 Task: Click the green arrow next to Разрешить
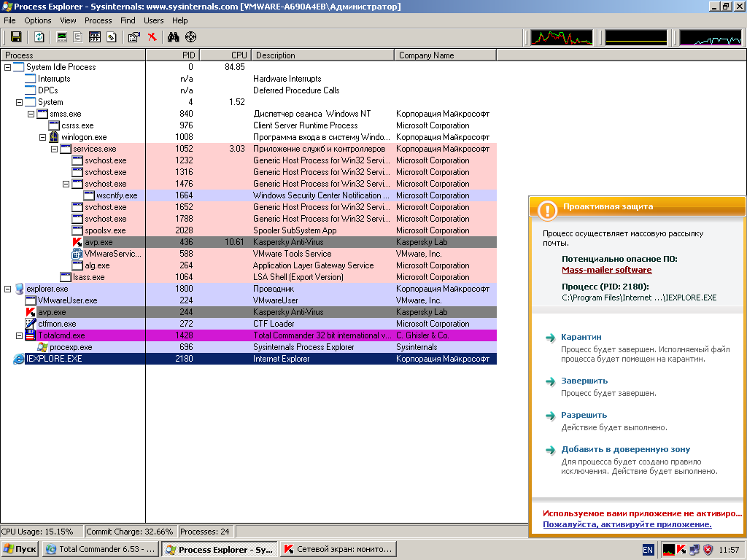[550, 416]
